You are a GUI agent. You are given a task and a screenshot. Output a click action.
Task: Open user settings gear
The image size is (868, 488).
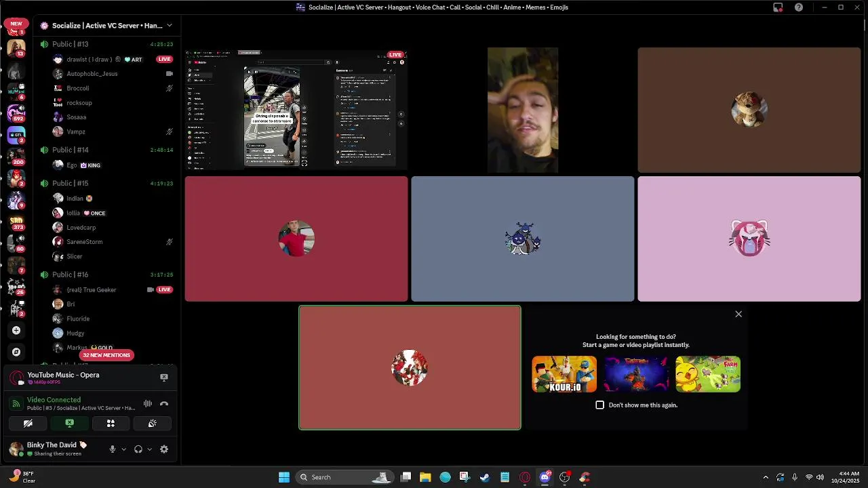point(163,449)
